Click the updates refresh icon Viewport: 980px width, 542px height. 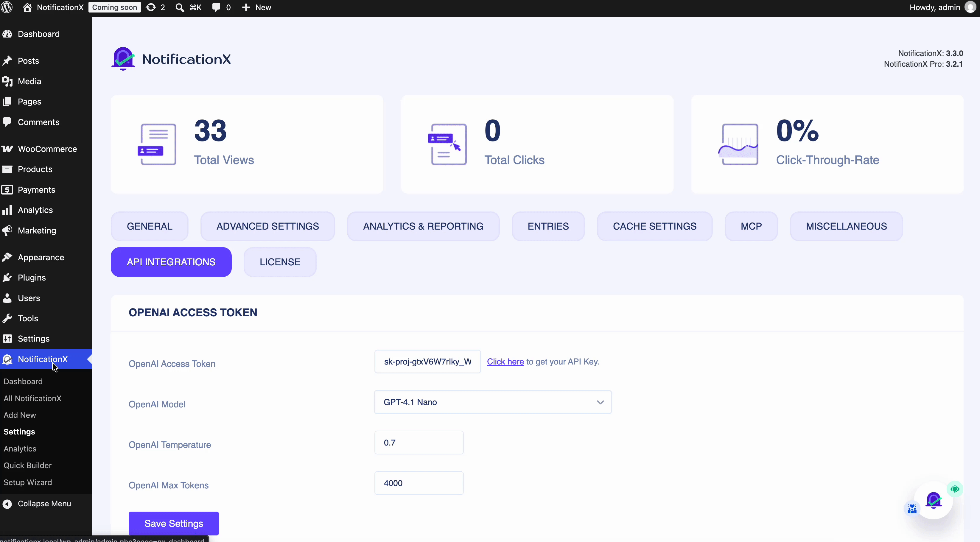[x=151, y=7]
